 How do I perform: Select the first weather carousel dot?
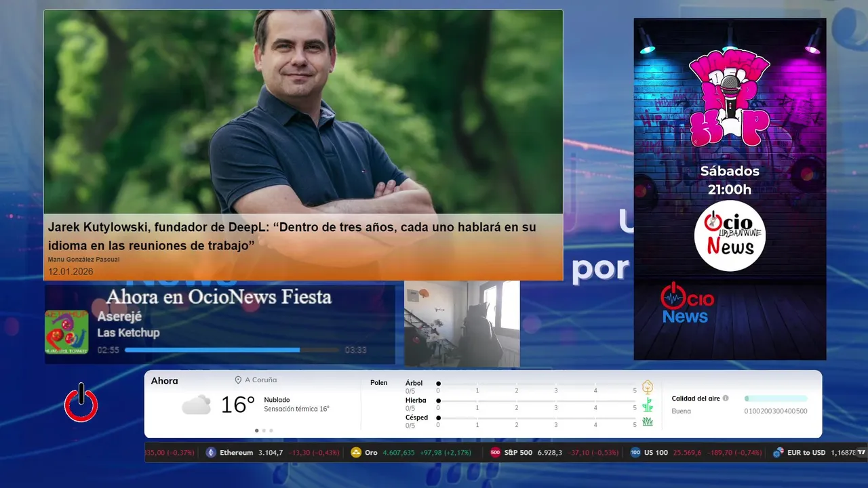[x=256, y=430]
